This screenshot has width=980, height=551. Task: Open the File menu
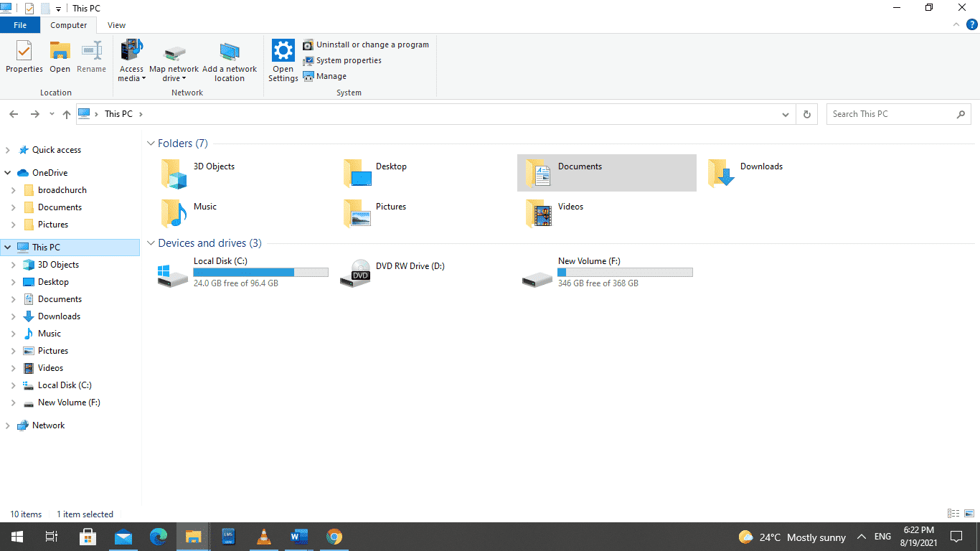[x=20, y=24]
